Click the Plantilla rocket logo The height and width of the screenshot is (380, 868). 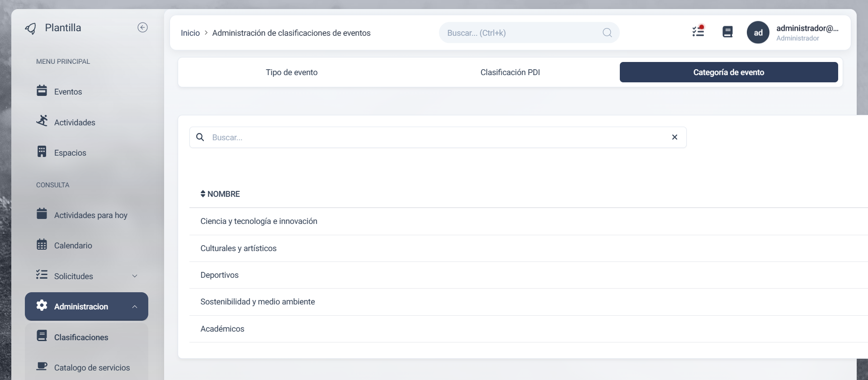coord(31,28)
